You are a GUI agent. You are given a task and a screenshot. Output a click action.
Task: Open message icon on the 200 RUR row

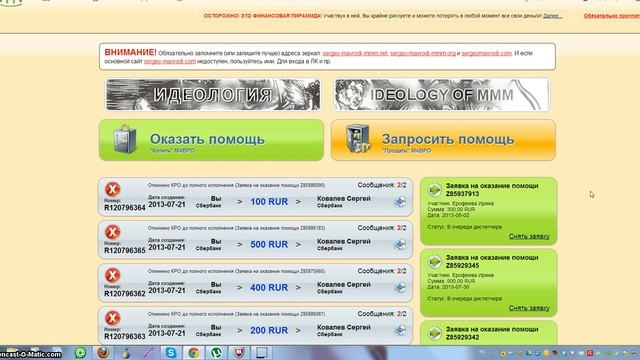point(400,330)
